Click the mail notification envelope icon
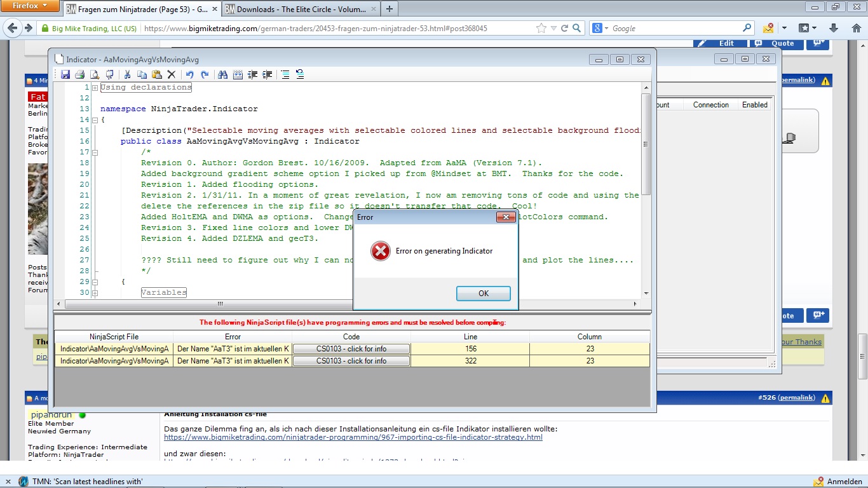The image size is (868, 488). coord(768,28)
